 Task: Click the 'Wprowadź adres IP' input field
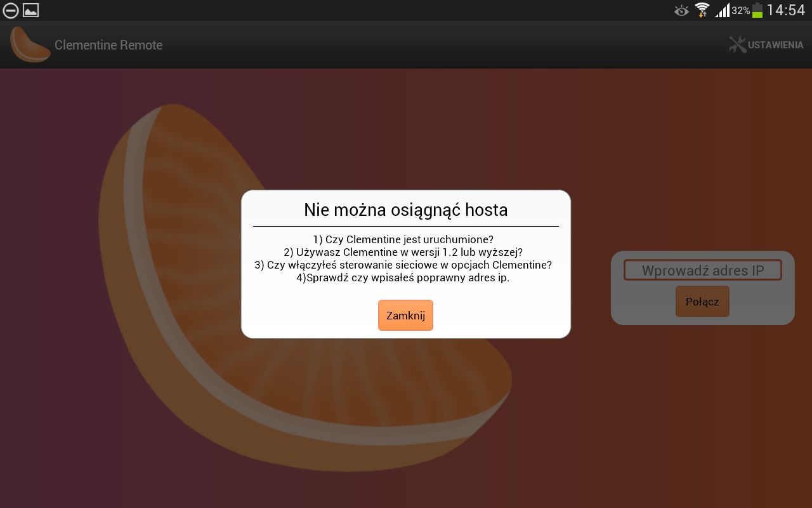[x=702, y=271]
